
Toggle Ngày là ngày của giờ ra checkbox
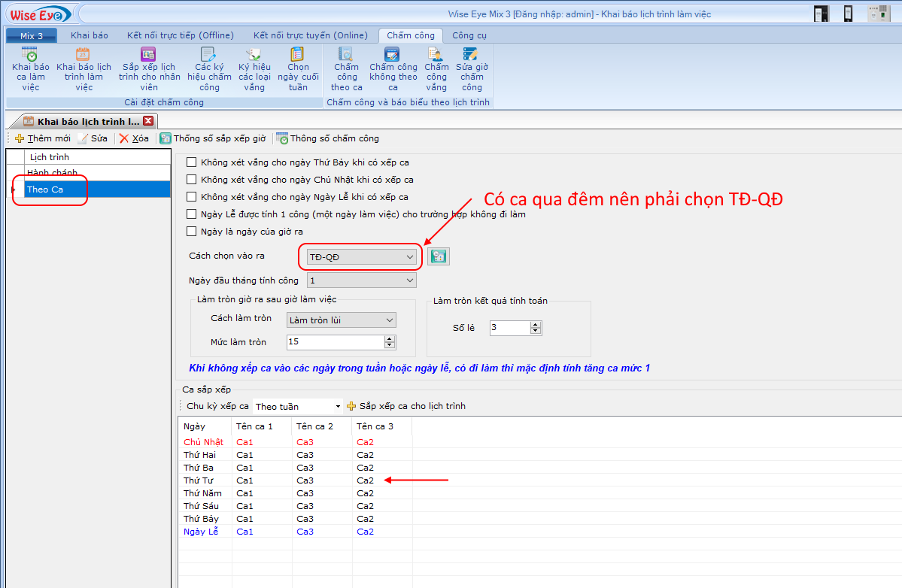tap(191, 232)
